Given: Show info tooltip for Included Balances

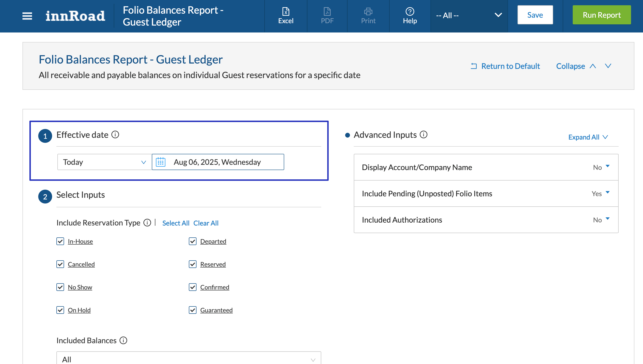Looking at the screenshot, I should point(123,340).
